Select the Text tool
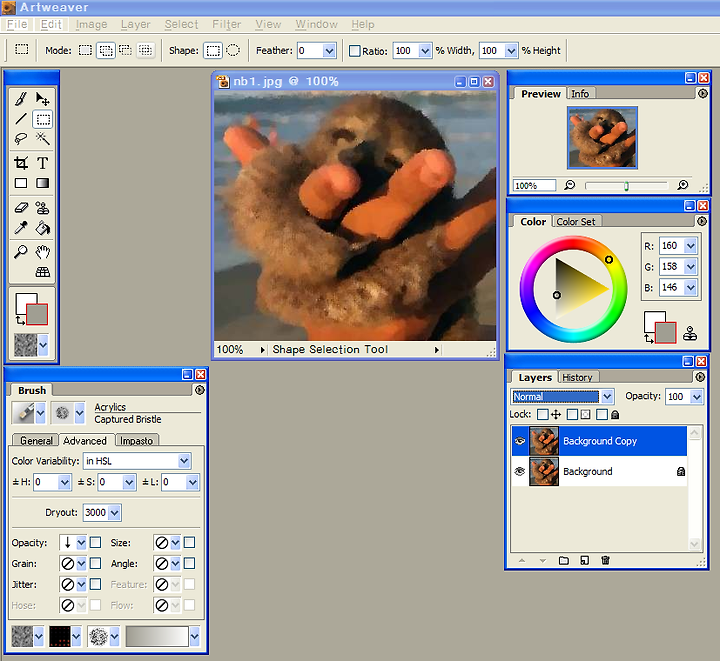Viewport: 720px width, 661px height. (43, 163)
